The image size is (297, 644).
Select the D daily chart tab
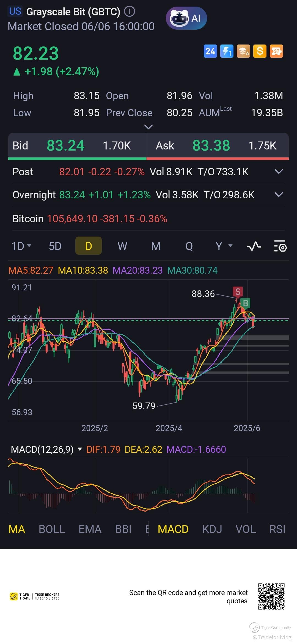click(x=89, y=246)
